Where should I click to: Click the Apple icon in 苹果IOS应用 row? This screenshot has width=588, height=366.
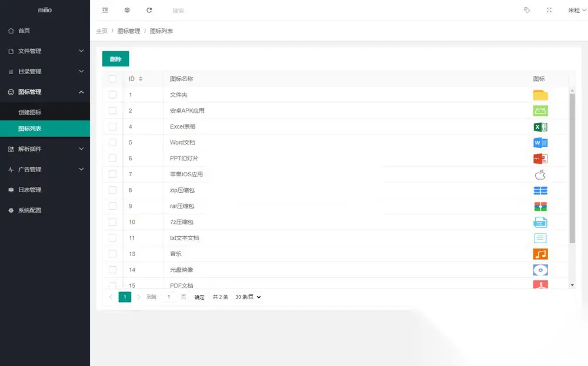[540, 174]
